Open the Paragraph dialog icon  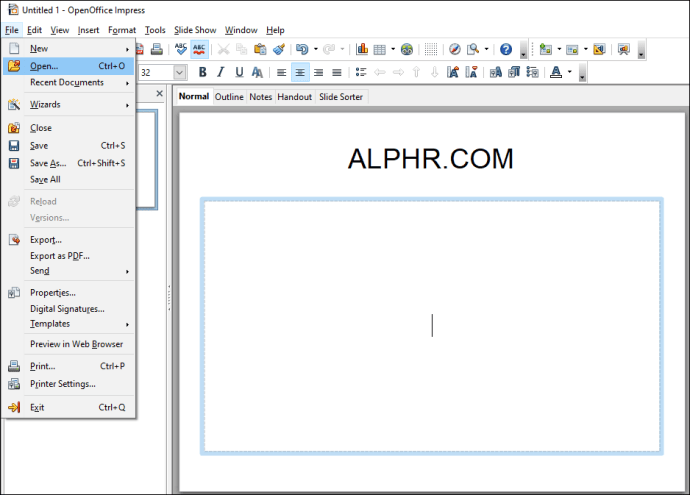514,72
